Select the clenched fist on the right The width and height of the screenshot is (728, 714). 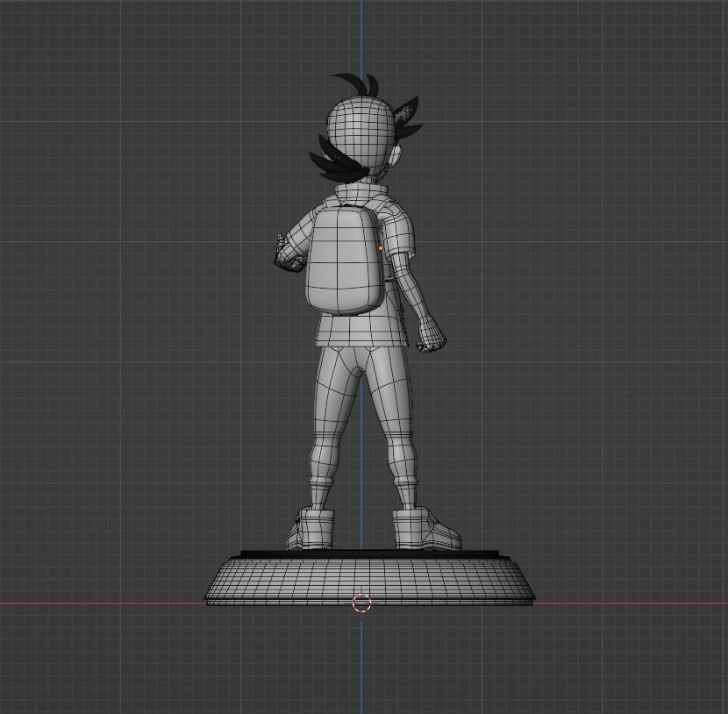pos(432,335)
